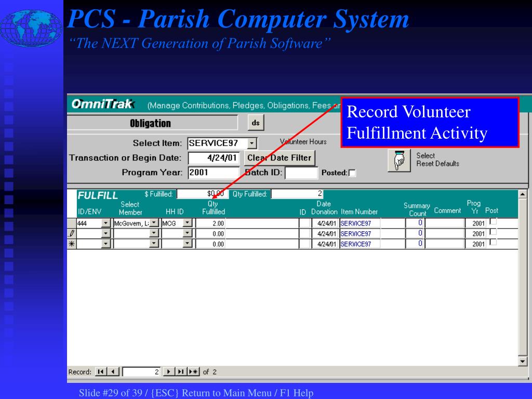Click the pointing hand Select Reset Defaults icon

click(399, 161)
